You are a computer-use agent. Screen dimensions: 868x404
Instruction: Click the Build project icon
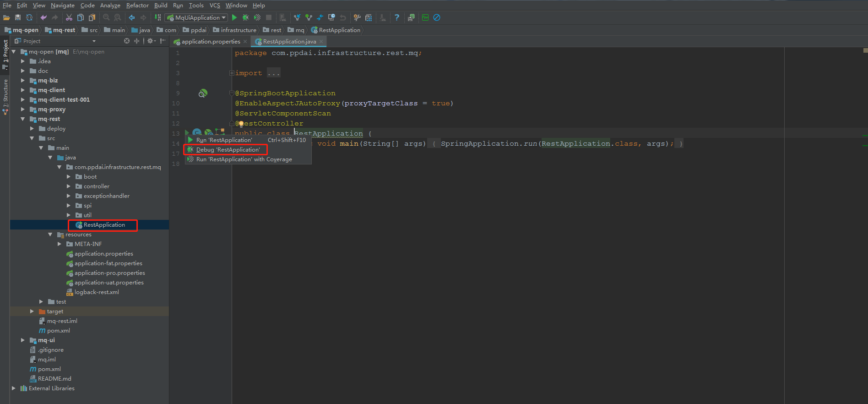158,17
